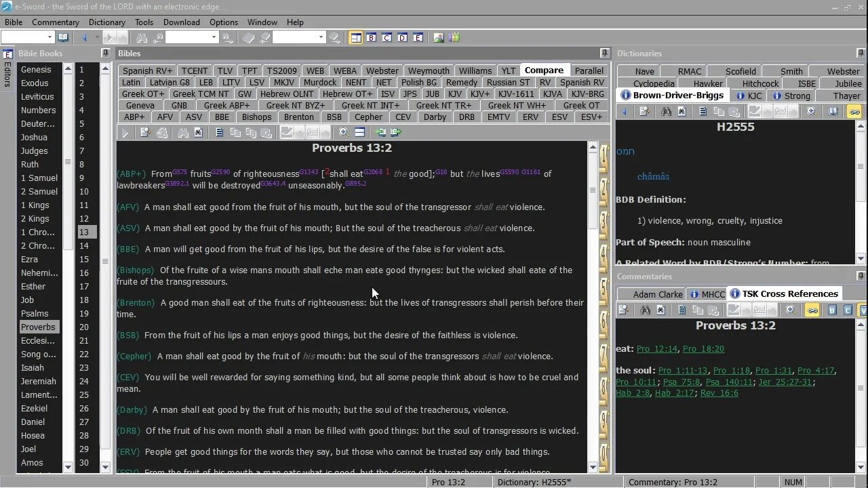Open the graphics viewer picture icon
Image resolution: width=868 pixels, height=488 pixels.
(x=439, y=38)
